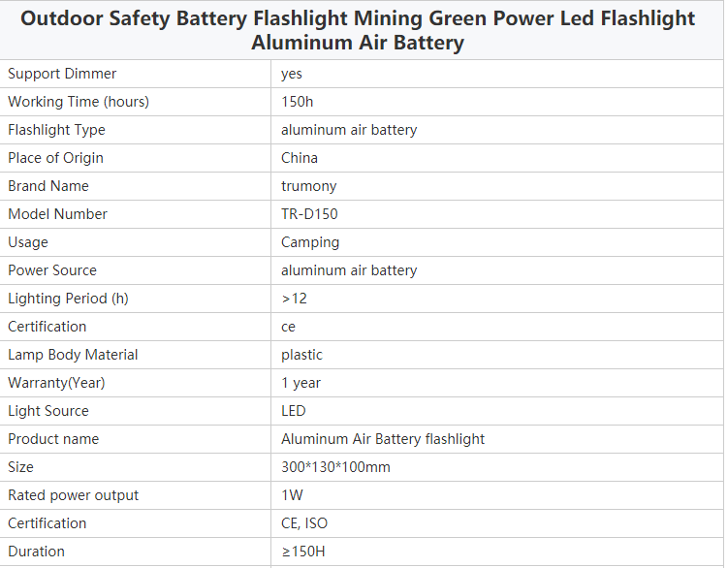Select the 'trumony' brand name value

click(309, 186)
